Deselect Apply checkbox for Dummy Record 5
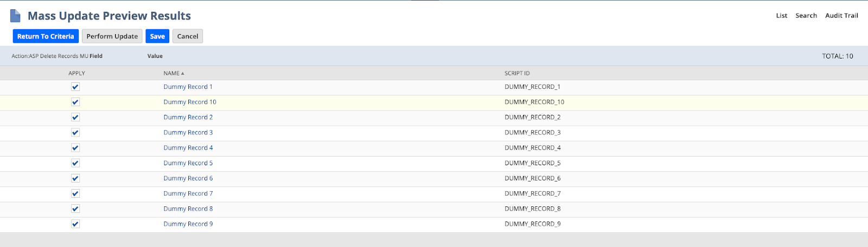 75,163
